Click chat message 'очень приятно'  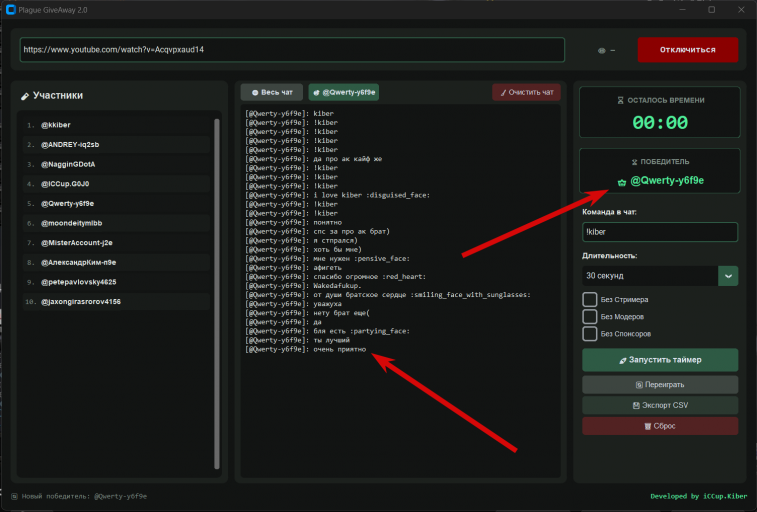tap(306, 349)
